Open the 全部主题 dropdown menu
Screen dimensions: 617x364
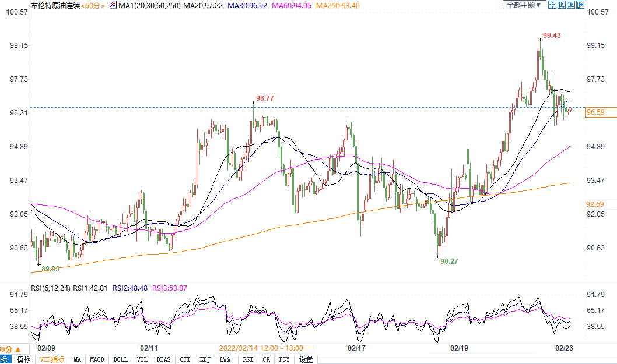coord(524,5)
